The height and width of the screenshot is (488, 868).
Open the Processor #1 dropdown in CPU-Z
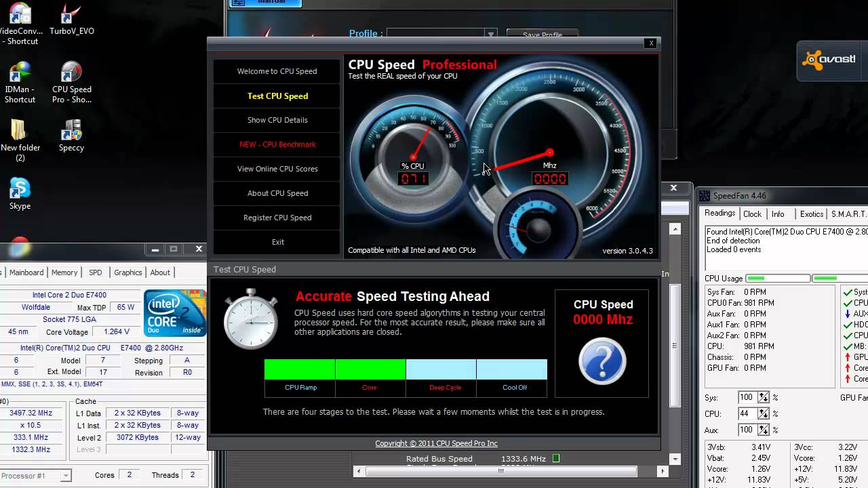(x=66, y=476)
